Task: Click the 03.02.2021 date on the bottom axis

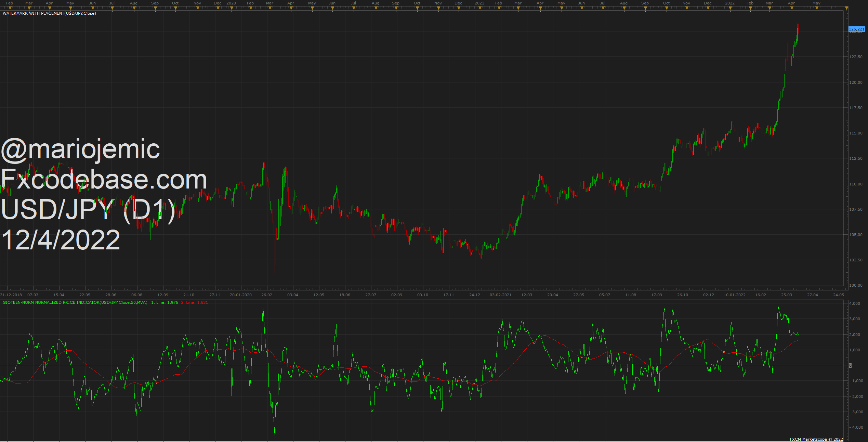Action: 501,295
